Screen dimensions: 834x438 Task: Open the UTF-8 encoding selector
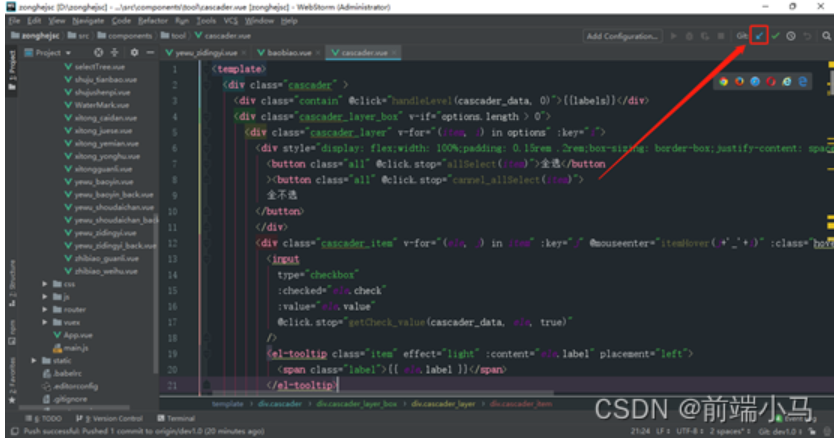click(690, 432)
